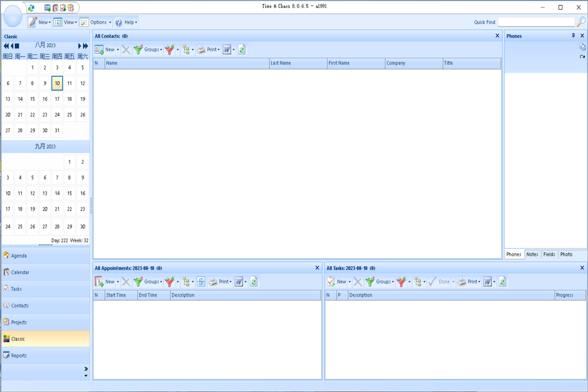The image size is (588, 392).
Task: Select August 15 in the calendar
Action: (x=33, y=99)
